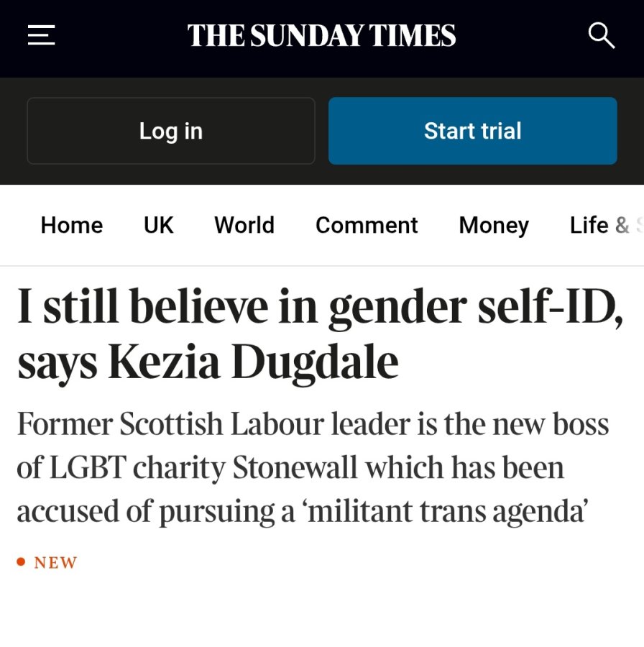Open the Life & Style section
The height and width of the screenshot is (647, 644).
[x=606, y=225]
